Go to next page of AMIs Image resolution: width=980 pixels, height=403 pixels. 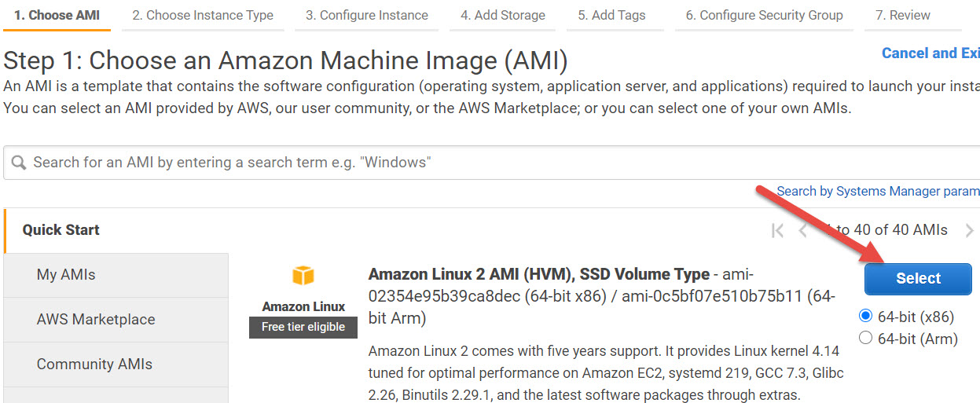(970, 230)
